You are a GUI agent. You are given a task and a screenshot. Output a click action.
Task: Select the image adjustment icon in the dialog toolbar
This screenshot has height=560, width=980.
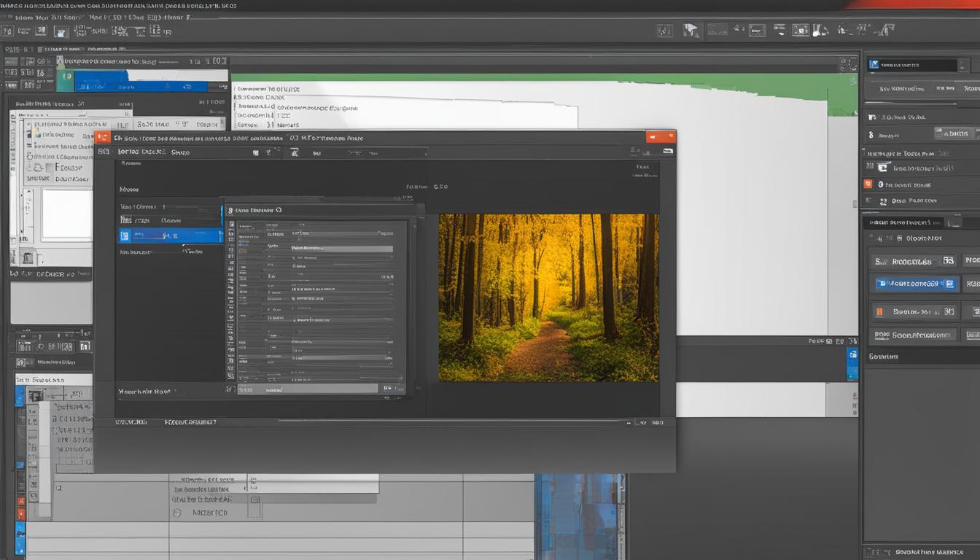294,152
